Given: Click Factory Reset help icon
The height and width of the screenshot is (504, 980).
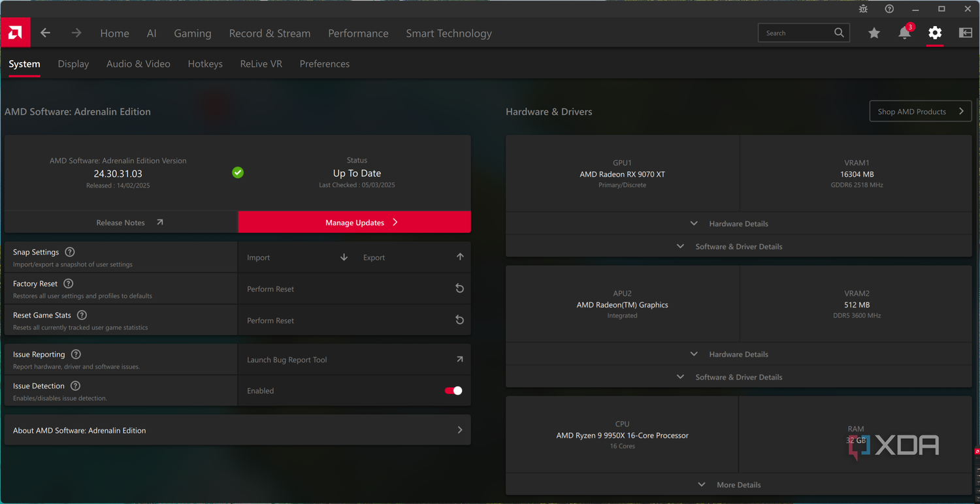Looking at the screenshot, I should coord(69,283).
